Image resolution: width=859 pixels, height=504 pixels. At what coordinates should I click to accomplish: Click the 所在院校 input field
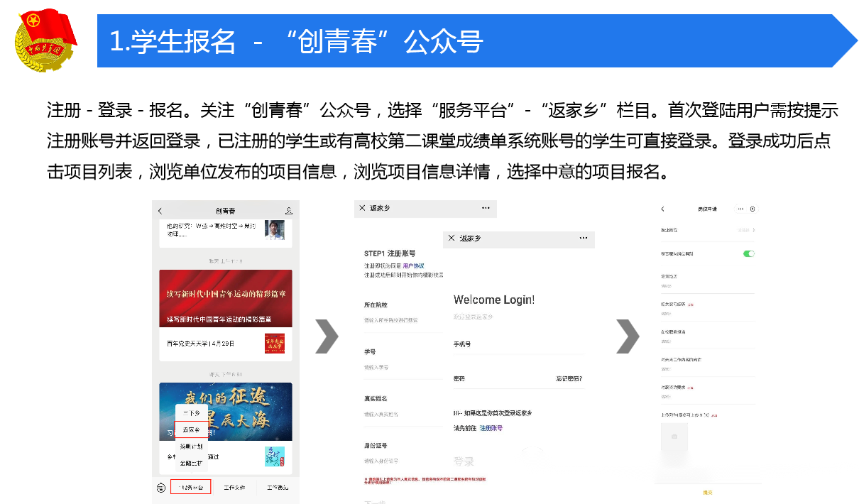[403, 321]
